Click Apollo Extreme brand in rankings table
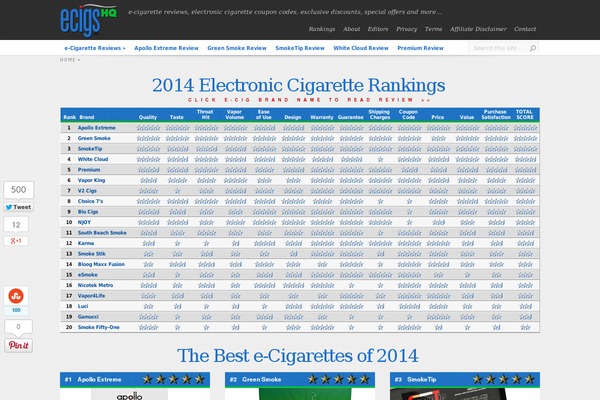Image resolution: width=600 pixels, height=400 pixels. [96, 128]
